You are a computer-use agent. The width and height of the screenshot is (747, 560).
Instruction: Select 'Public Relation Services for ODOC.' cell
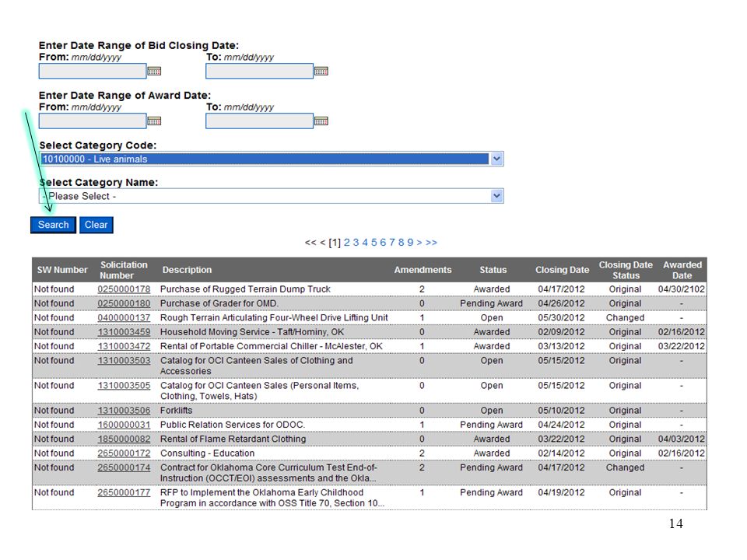[233, 425]
